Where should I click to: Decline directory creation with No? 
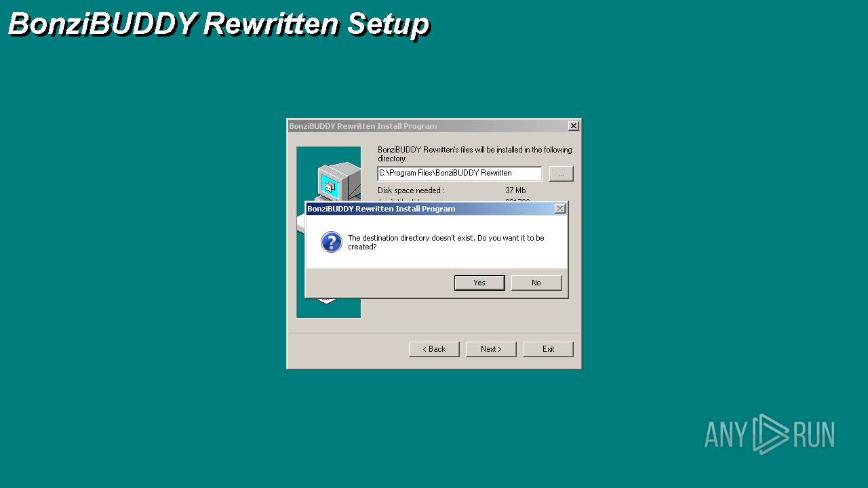(x=536, y=283)
